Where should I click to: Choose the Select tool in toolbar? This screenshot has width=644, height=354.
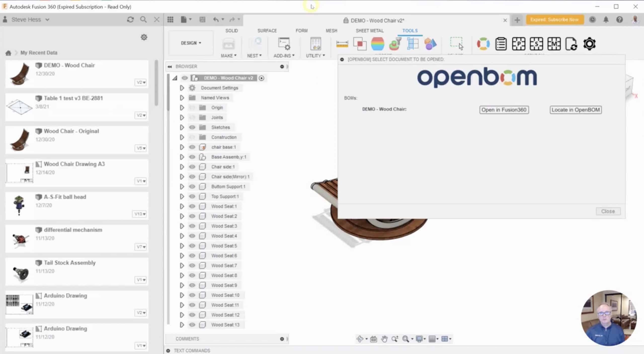[x=457, y=43]
